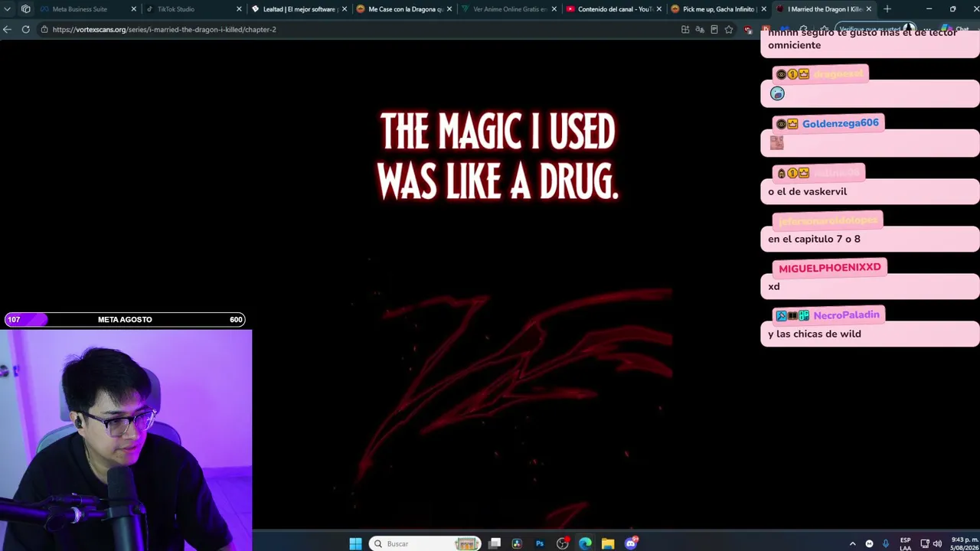Click chat message "o el de vaskervil"
Viewport: 980px width, 551px height.
point(807,191)
